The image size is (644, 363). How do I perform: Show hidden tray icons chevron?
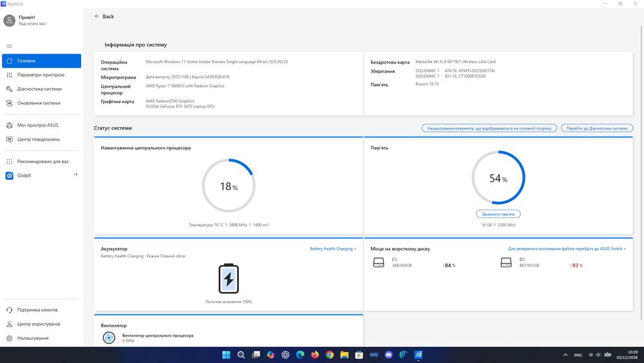coord(565,355)
